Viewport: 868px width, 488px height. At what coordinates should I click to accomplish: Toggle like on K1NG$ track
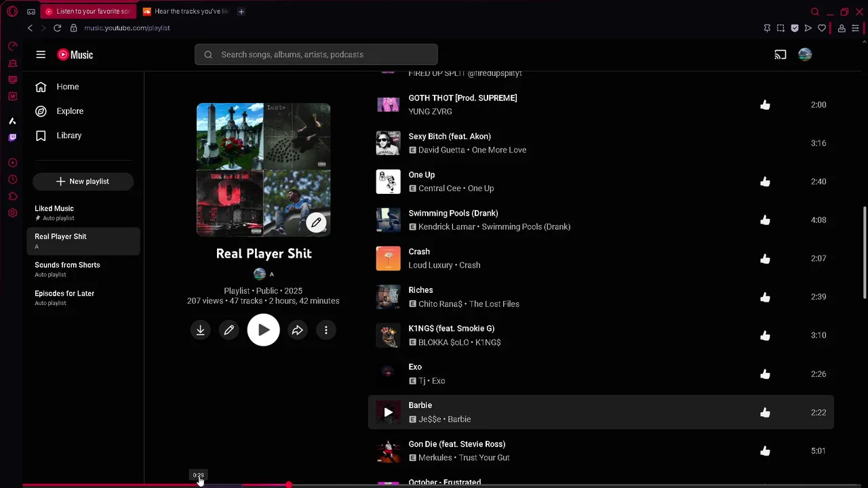click(765, 335)
